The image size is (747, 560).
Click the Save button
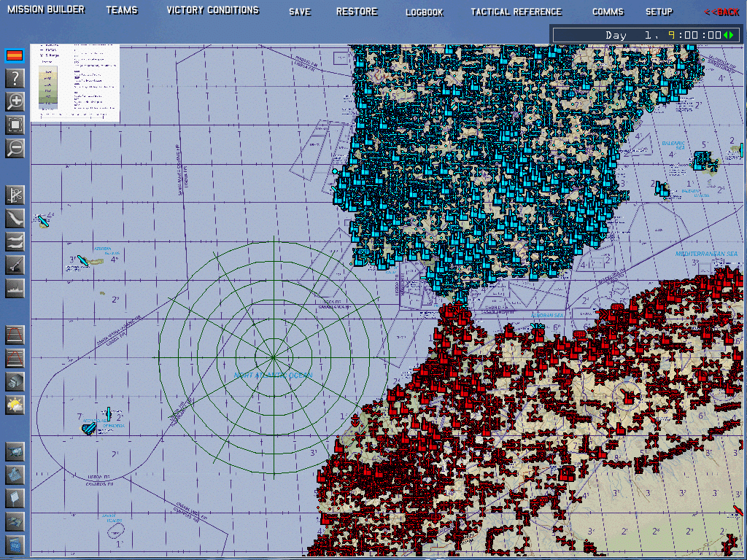tap(300, 12)
